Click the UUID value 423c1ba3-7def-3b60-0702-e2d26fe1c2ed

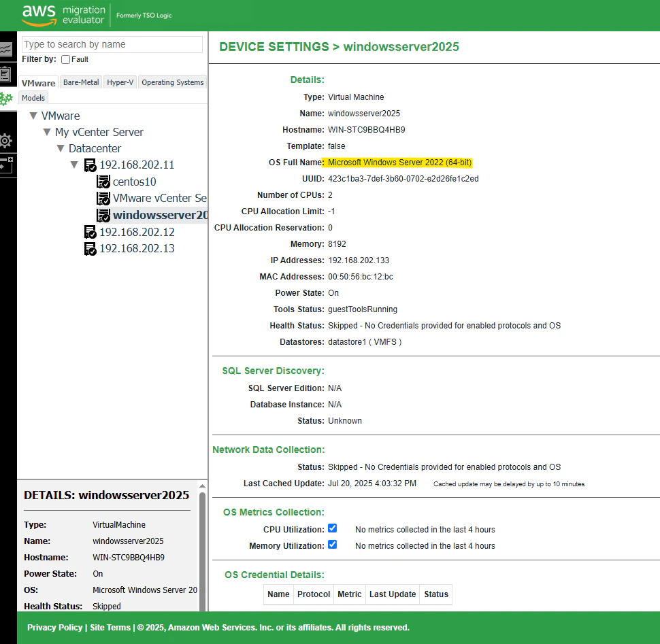coord(403,179)
